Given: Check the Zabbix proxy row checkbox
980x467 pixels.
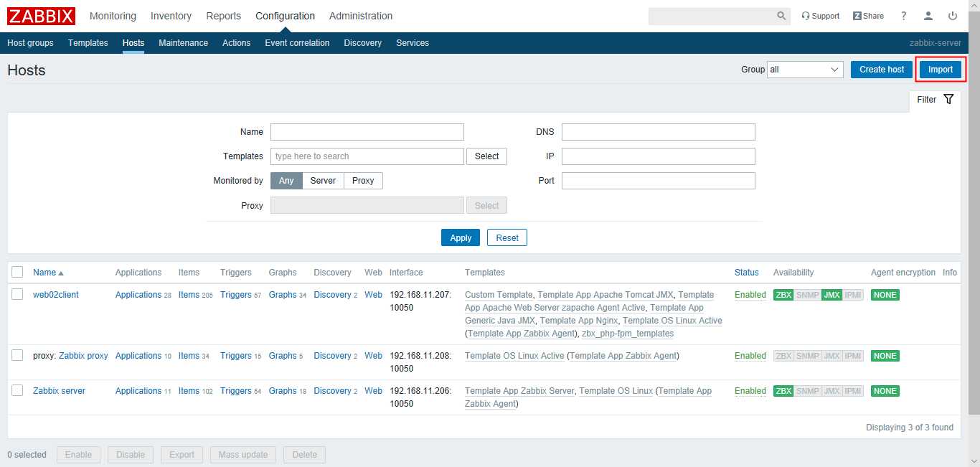Looking at the screenshot, I should (x=18, y=356).
